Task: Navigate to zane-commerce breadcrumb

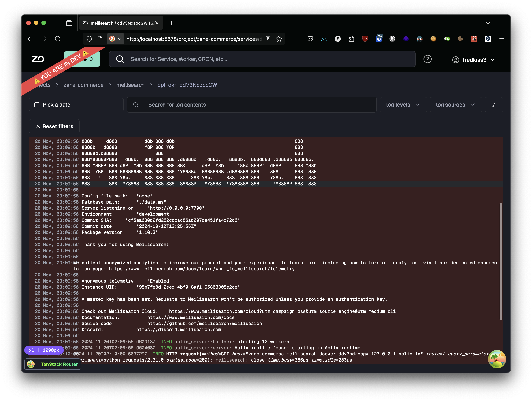Action: tap(83, 85)
